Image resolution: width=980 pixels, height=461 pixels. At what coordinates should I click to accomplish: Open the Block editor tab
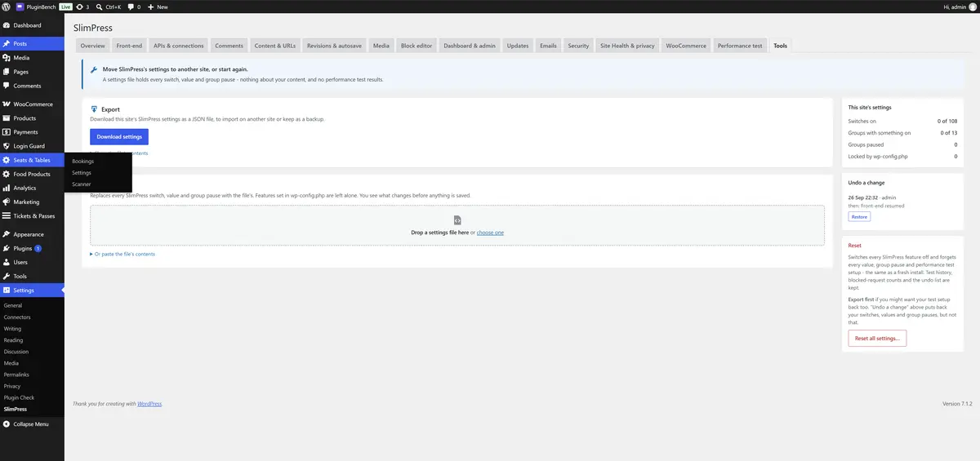pyautogui.click(x=416, y=46)
